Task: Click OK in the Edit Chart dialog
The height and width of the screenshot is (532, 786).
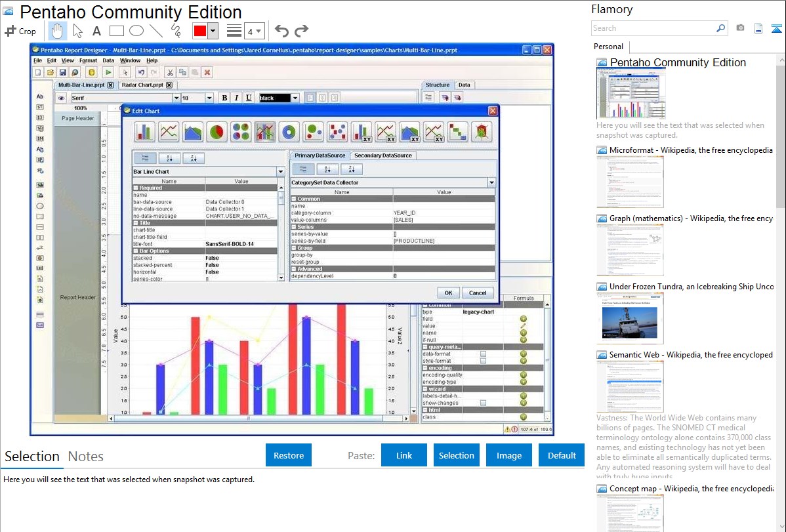Action: pyautogui.click(x=448, y=293)
